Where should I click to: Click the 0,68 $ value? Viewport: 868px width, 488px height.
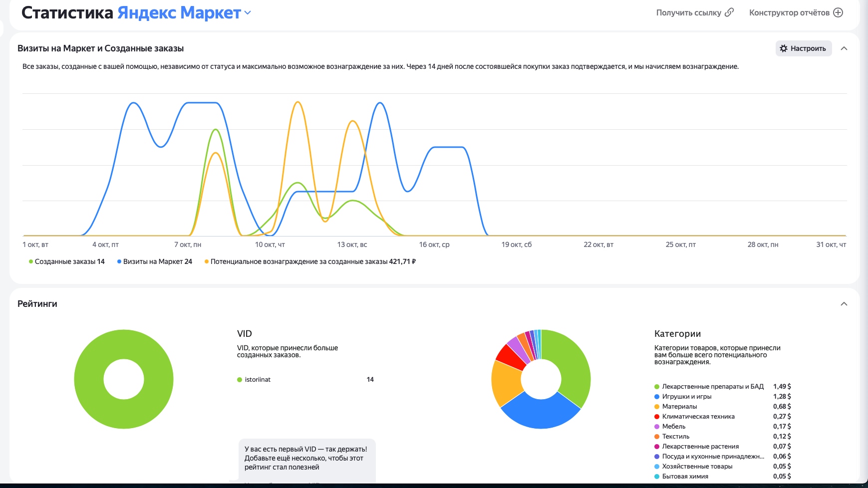tap(782, 407)
